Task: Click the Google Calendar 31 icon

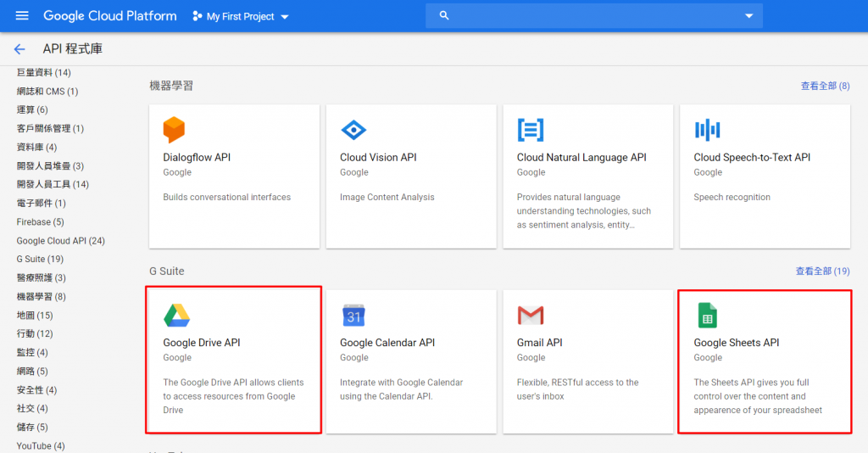Action: tap(353, 315)
